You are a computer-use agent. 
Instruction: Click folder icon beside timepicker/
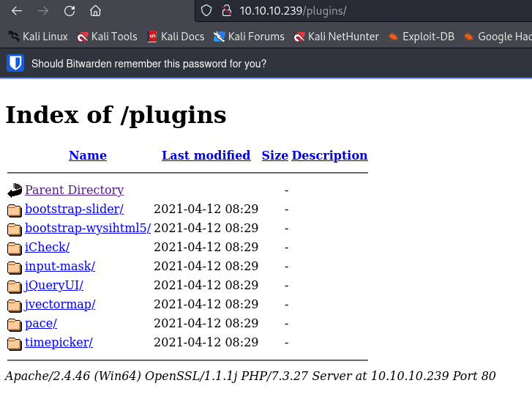click(x=15, y=343)
